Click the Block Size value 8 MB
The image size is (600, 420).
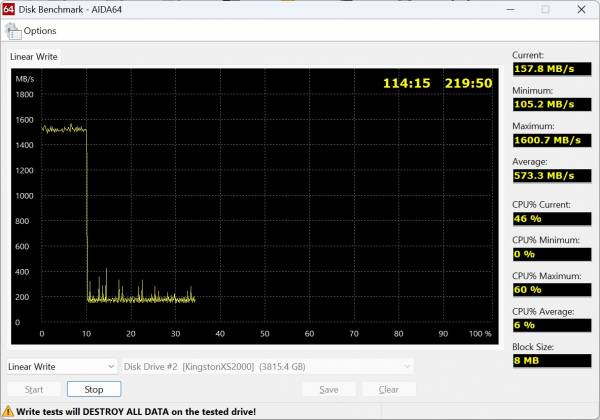click(x=552, y=361)
